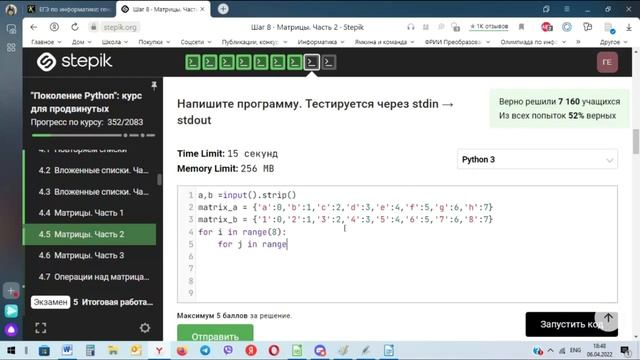Viewport: 640px width, 360px height.
Task: Open the 1K отзывов reviews link
Action: [489, 27]
